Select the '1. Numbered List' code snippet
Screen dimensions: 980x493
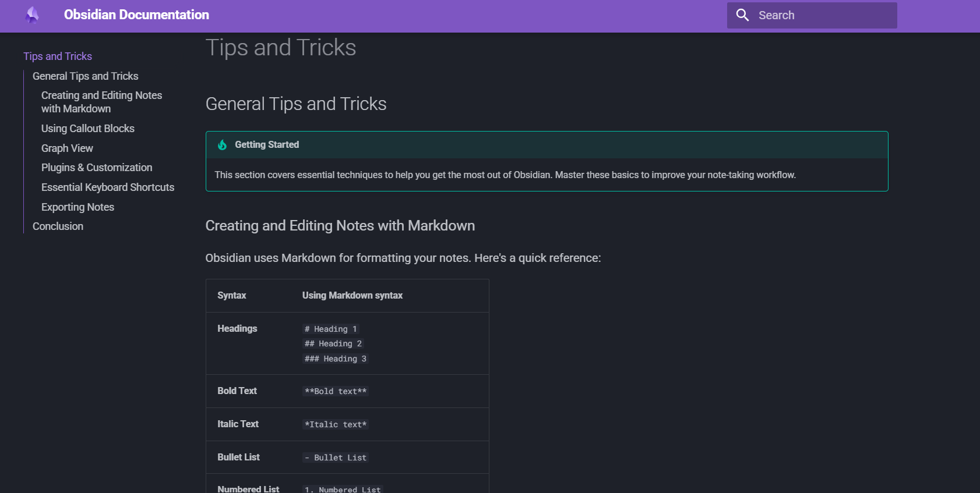(343, 490)
